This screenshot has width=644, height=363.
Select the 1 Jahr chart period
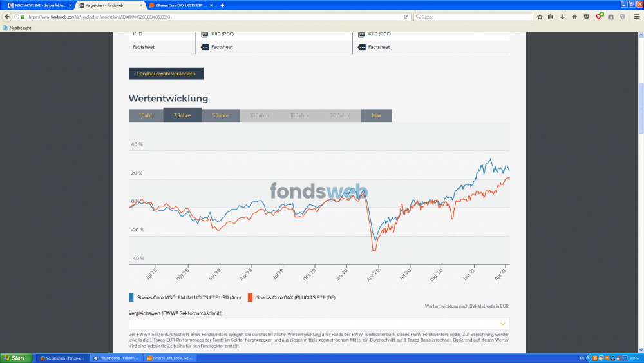[146, 115]
